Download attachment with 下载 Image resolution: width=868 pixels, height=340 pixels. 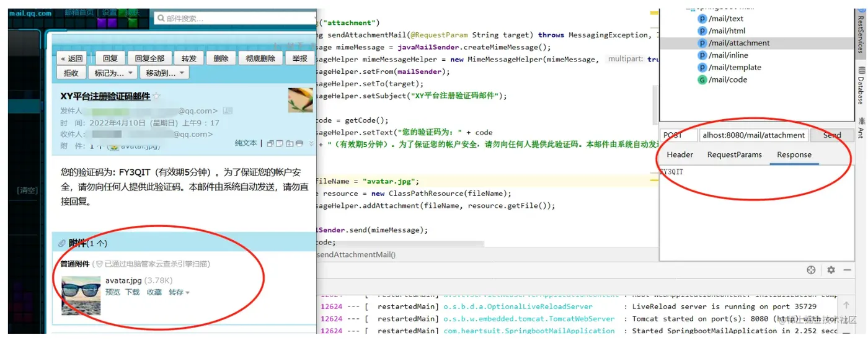click(x=133, y=292)
